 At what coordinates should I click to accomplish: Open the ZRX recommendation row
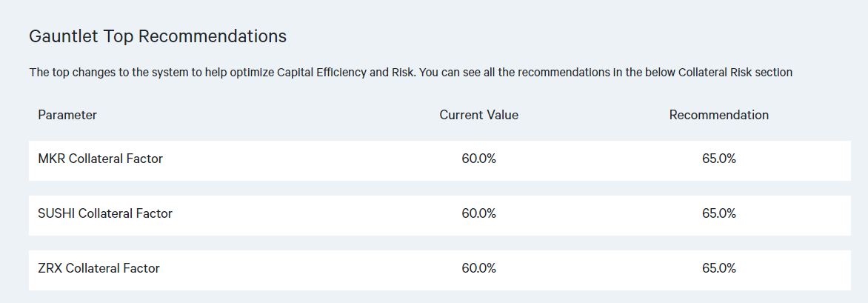click(296, 270)
